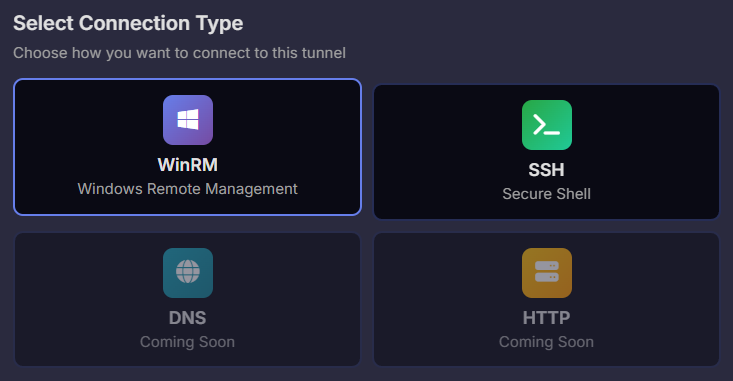Click the SSH terminal prompt icon

click(547, 125)
